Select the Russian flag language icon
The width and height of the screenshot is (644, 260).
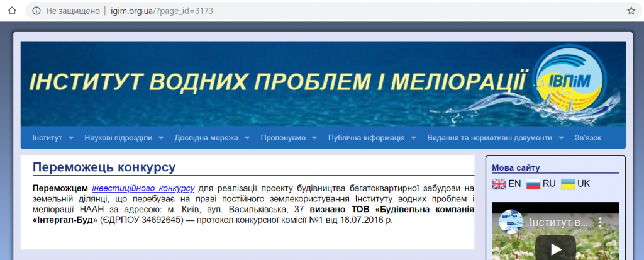pos(533,184)
